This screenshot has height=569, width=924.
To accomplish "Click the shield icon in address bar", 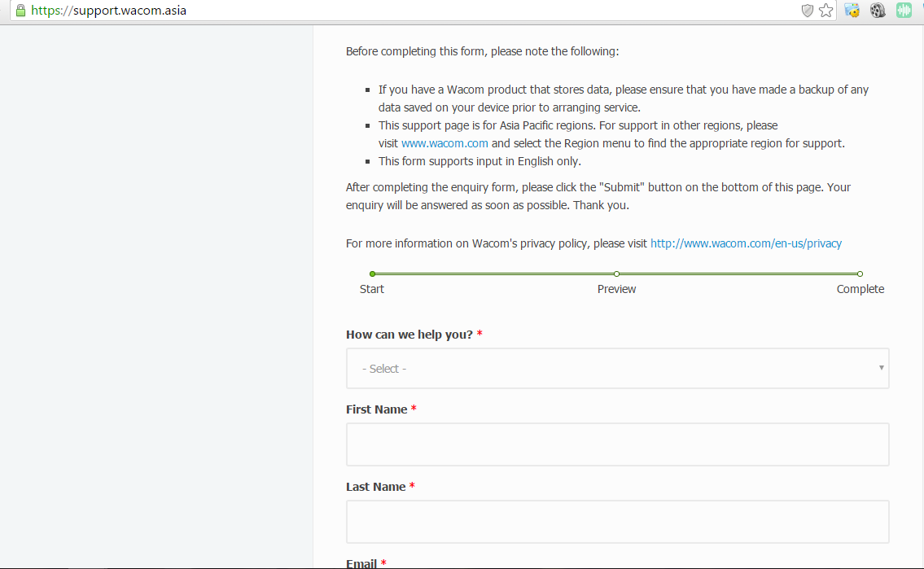I will [x=808, y=11].
